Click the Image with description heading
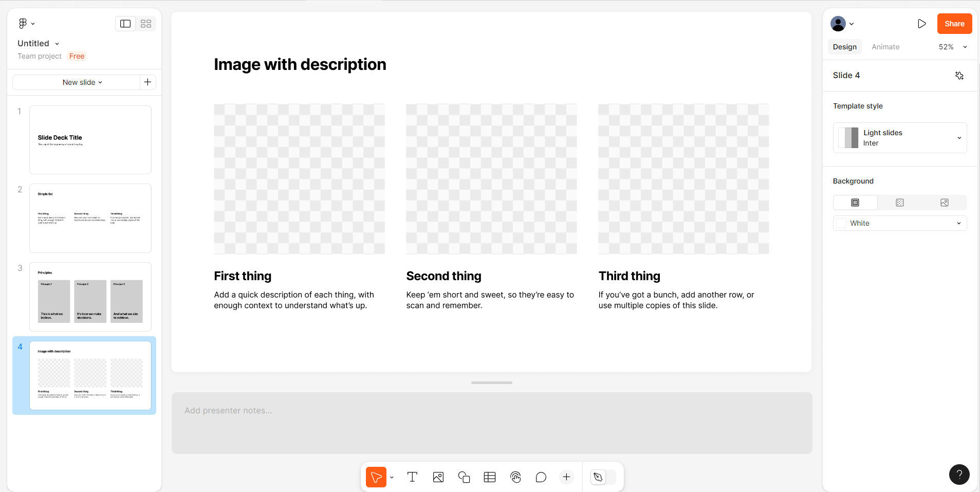The height and width of the screenshot is (492, 980). coord(300,64)
